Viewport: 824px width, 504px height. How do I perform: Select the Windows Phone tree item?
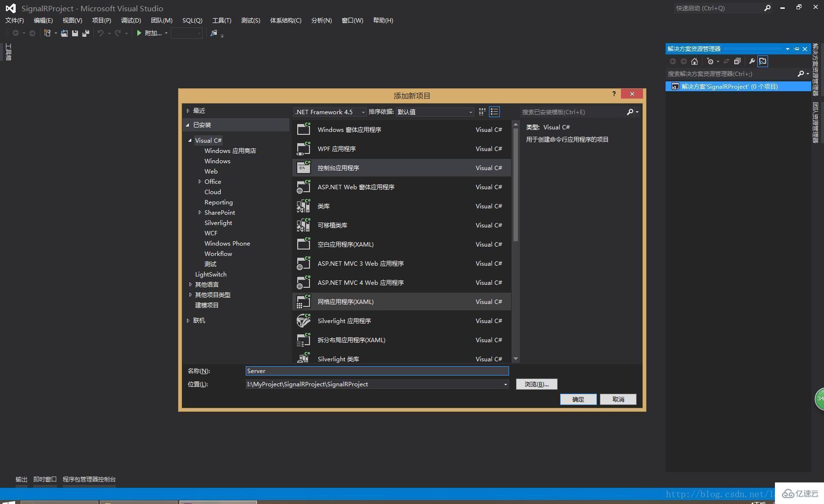227,243
